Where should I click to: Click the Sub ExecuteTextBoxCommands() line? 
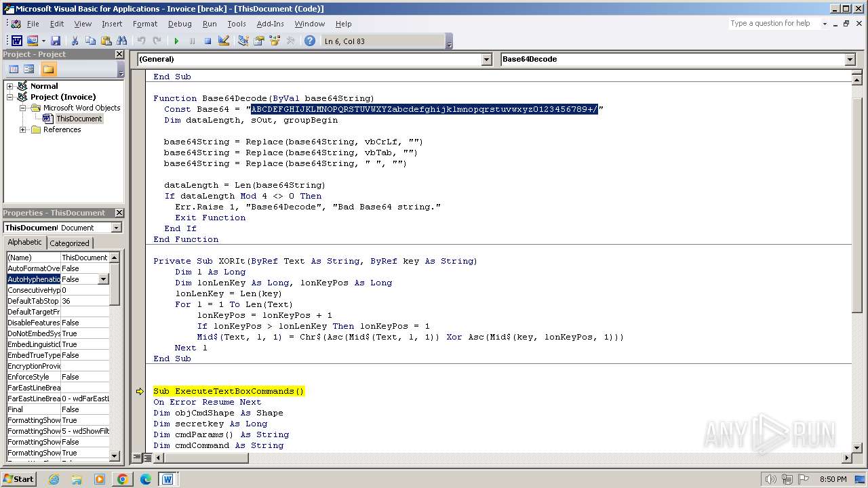(229, 391)
